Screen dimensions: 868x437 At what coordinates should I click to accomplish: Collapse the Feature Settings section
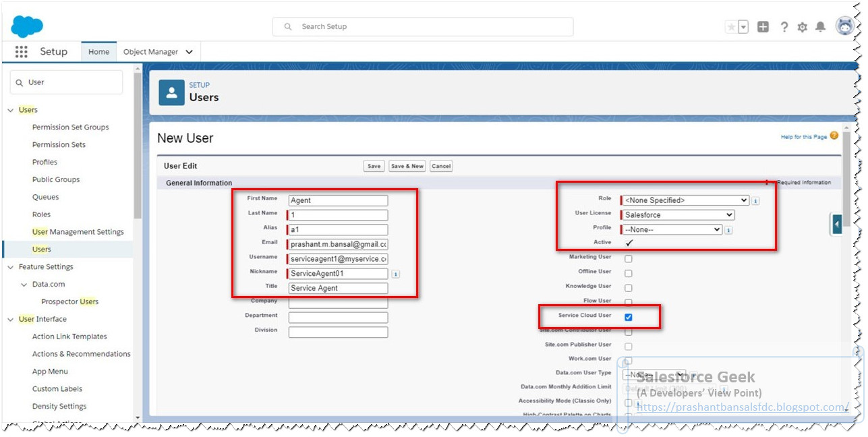pos(10,267)
